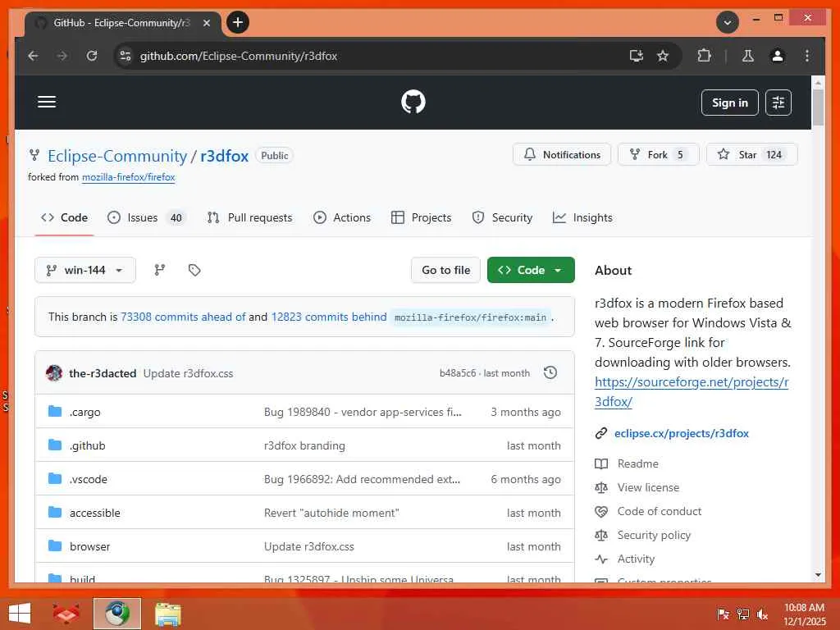
Task: Click the GitHub Octocat logo
Action: 413,102
